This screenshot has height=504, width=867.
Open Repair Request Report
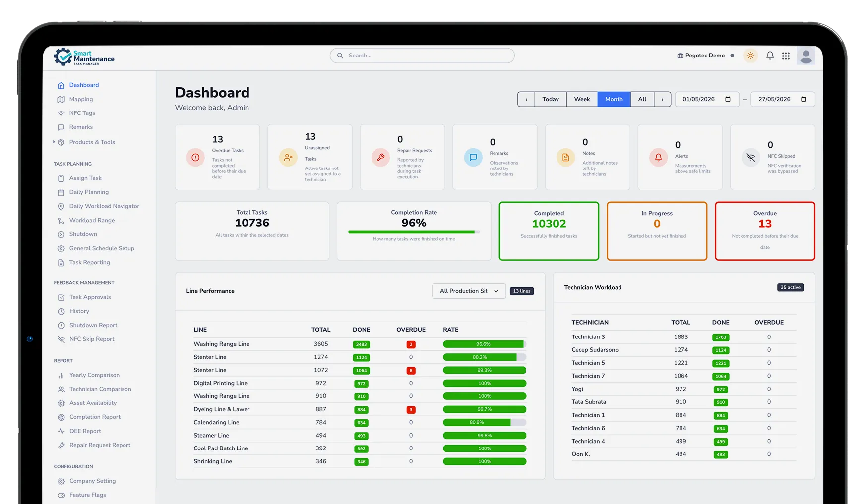pyautogui.click(x=100, y=445)
